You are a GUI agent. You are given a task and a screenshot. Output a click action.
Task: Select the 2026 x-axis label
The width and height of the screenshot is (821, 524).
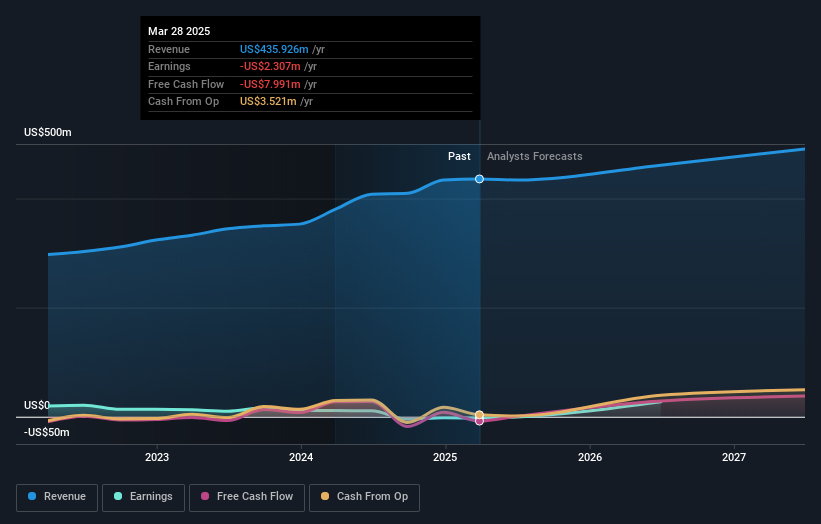tap(590, 458)
